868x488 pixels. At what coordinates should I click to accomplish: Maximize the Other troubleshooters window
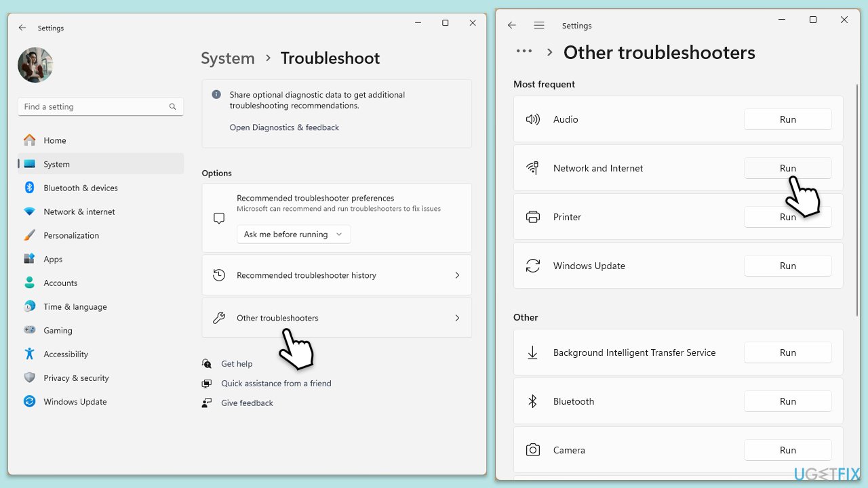coord(813,20)
